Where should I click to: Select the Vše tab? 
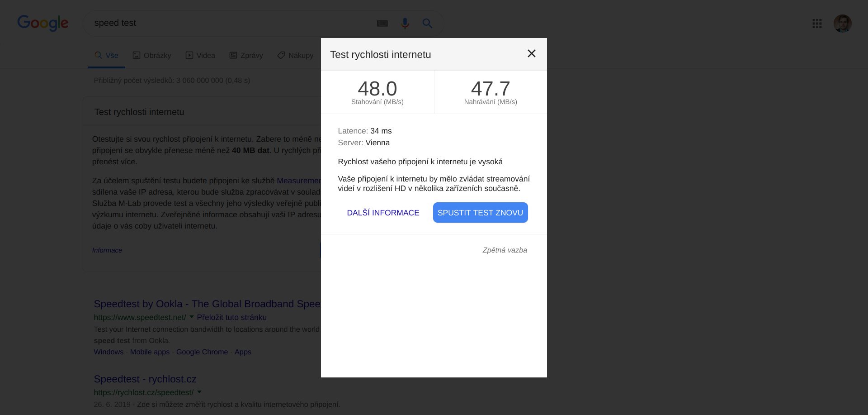pyautogui.click(x=107, y=56)
